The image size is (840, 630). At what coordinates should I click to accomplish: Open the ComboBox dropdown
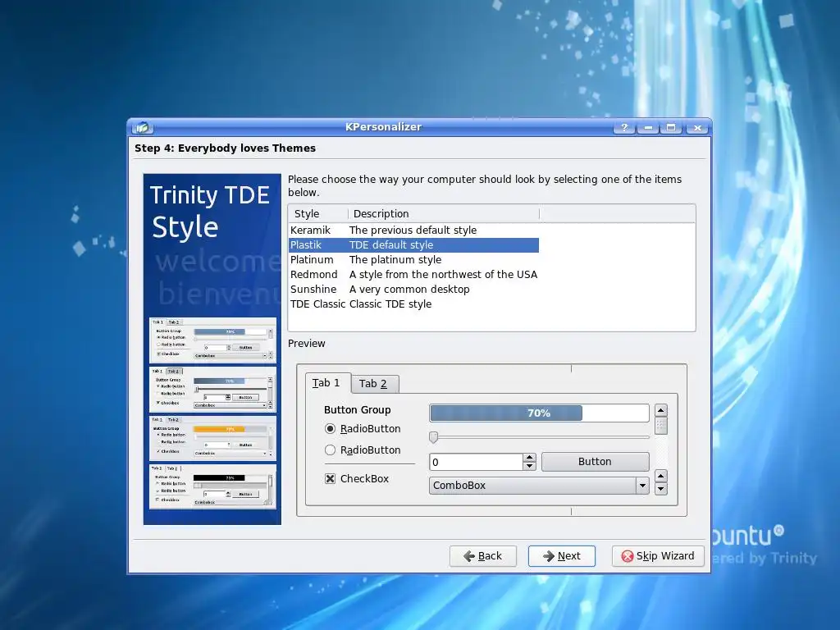[539, 486]
